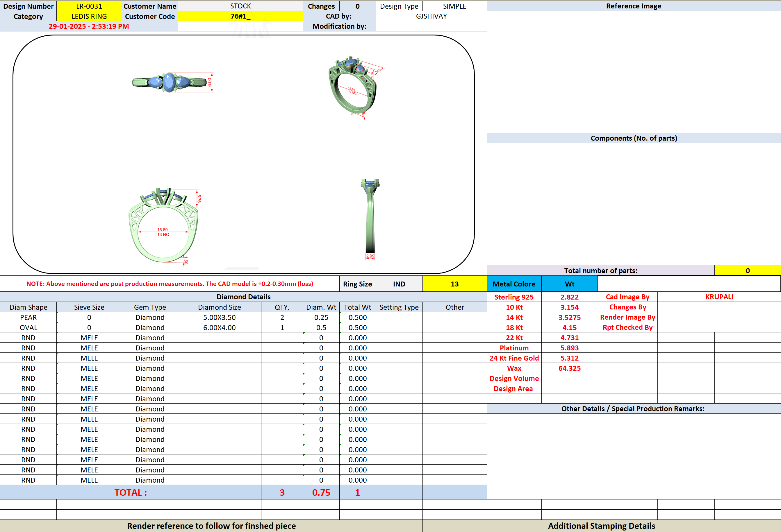Select Other Details / Special Production Remarks header

[x=634, y=409]
